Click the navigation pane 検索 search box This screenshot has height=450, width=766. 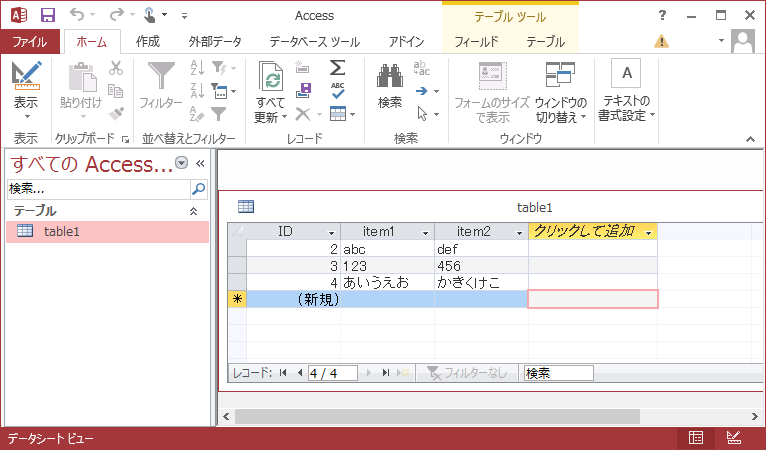click(x=98, y=188)
